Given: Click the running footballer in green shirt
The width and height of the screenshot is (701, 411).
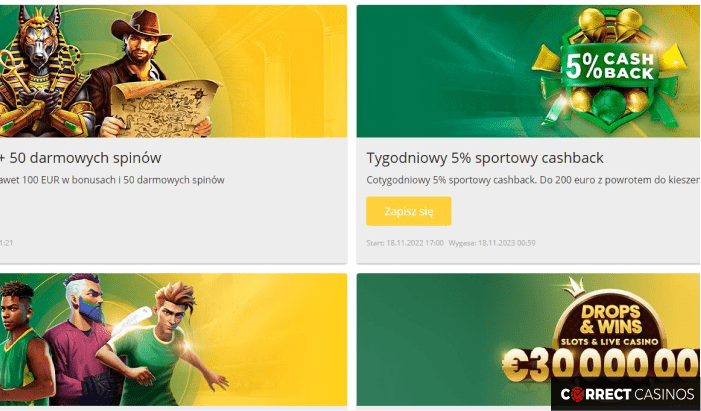Looking at the screenshot, I should click(161, 344).
